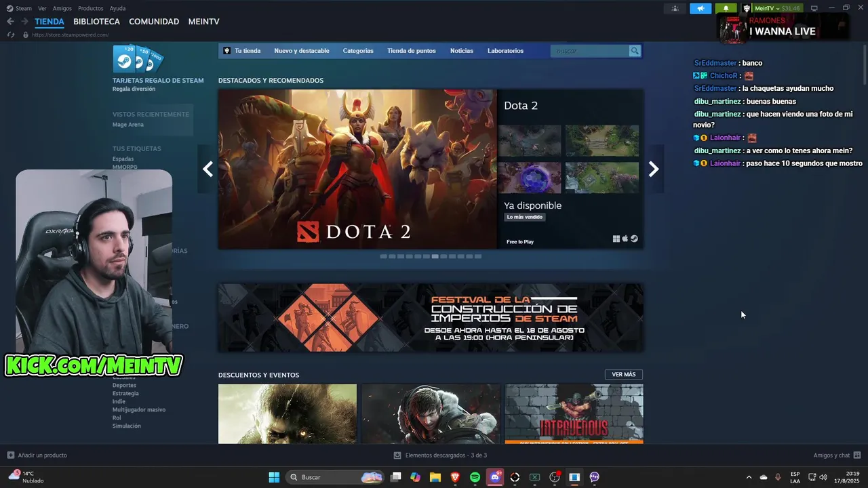
Task: Enter Big Picture mode via the monitor icon
Action: (x=814, y=8)
